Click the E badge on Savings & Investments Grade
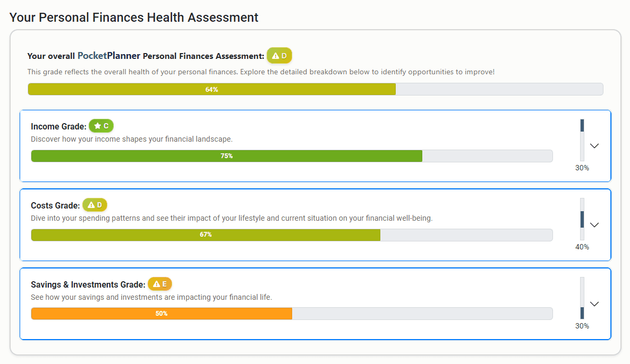 coord(159,284)
